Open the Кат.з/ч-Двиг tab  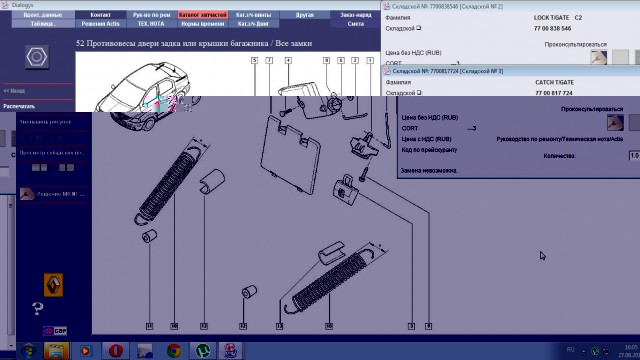(x=253, y=24)
